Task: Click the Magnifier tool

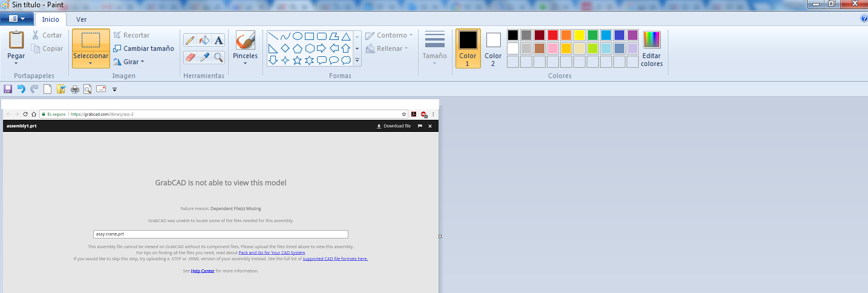Action: (x=218, y=58)
